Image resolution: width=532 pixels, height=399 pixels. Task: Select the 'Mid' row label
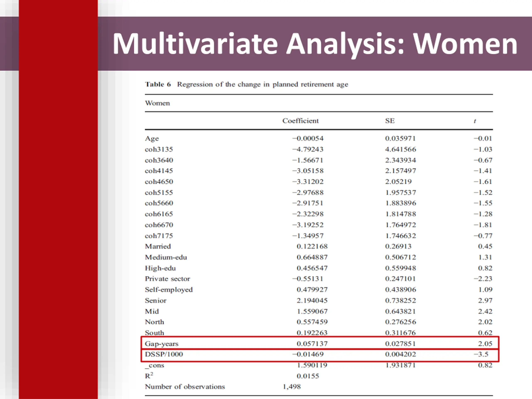(x=152, y=311)
